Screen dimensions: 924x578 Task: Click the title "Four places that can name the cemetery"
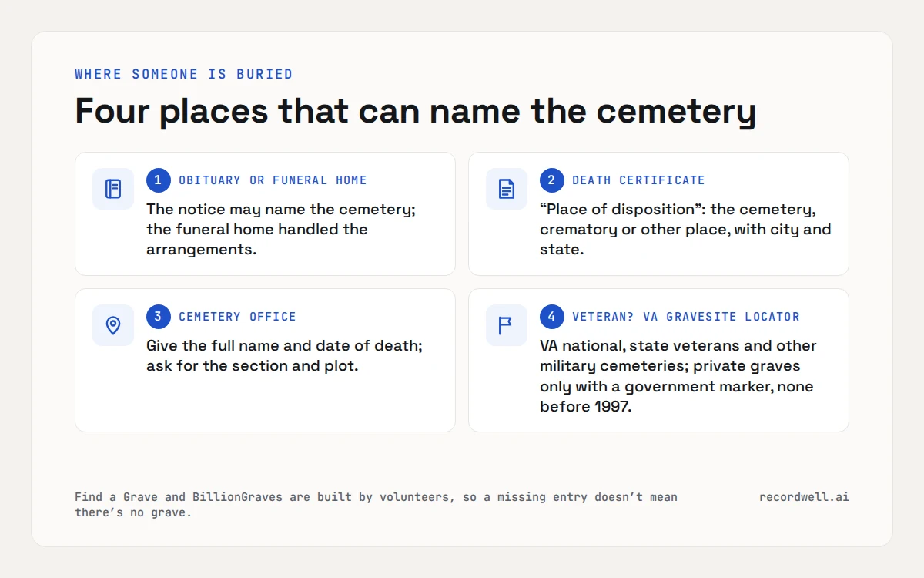tap(416, 112)
